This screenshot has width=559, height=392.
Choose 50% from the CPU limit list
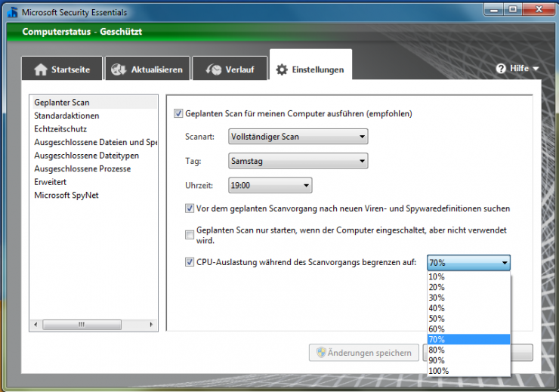468,319
